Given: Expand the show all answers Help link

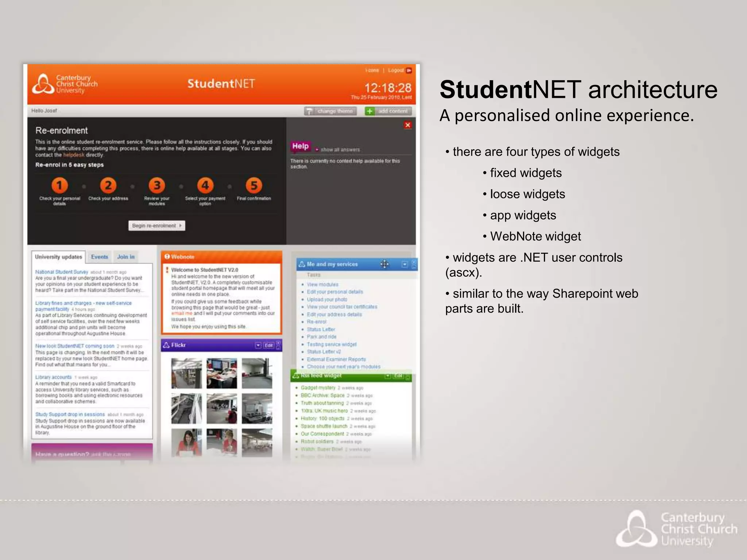Looking at the screenshot, I should [340, 150].
